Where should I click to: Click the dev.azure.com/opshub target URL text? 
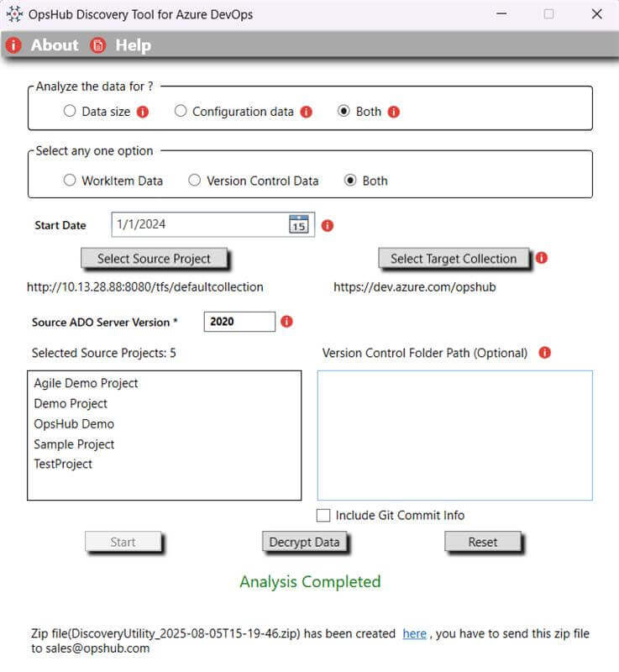(x=415, y=286)
